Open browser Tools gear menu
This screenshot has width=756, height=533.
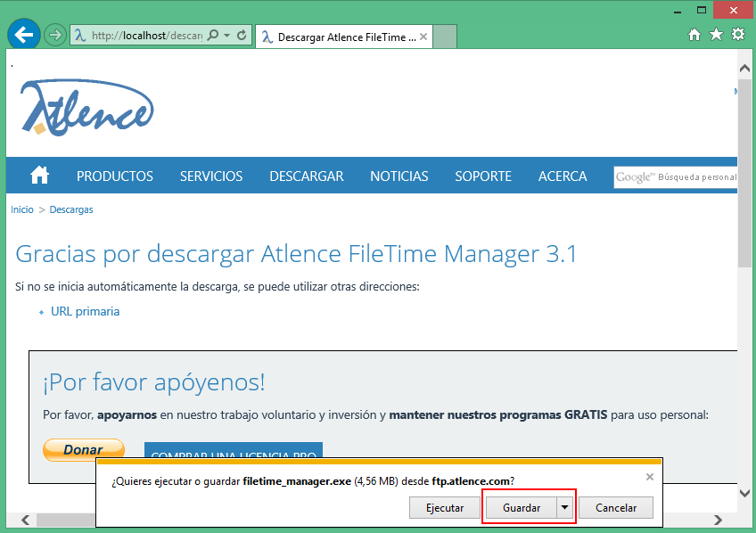(738, 35)
